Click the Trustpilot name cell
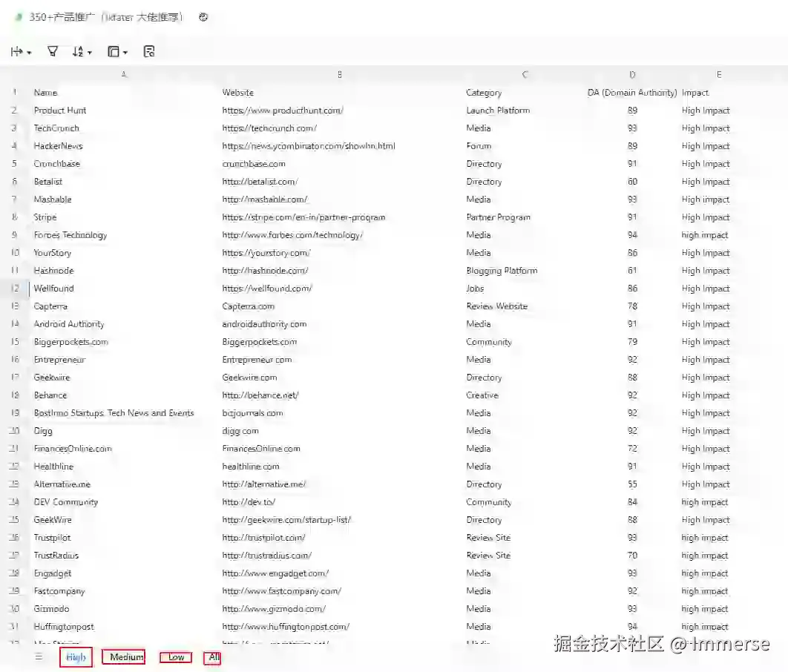The image size is (788, 672). pyautogui.click(x=52, y=538)
